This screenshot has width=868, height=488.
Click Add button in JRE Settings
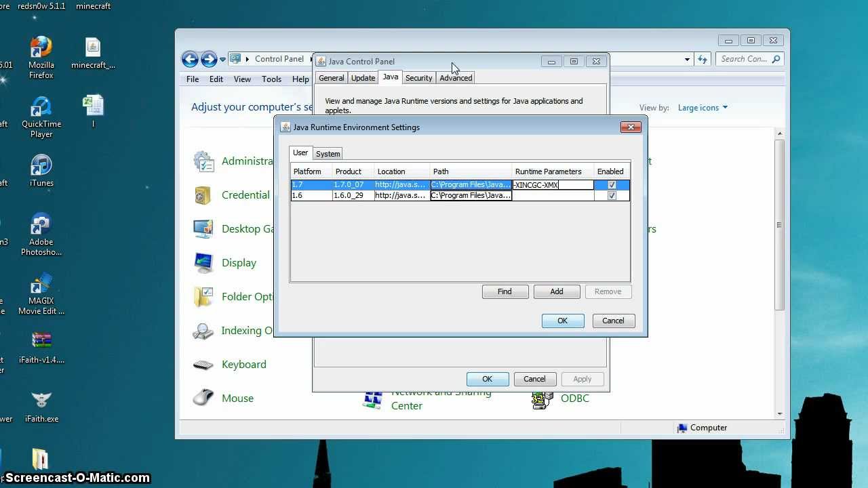pos(556,291)
